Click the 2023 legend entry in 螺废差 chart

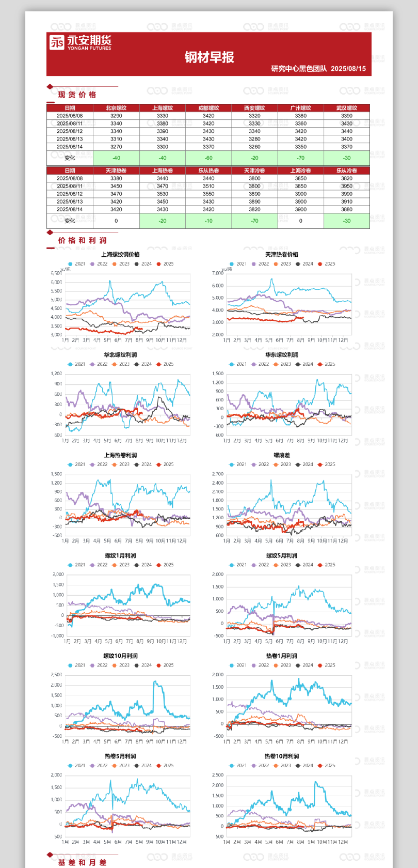coord(282,464)
